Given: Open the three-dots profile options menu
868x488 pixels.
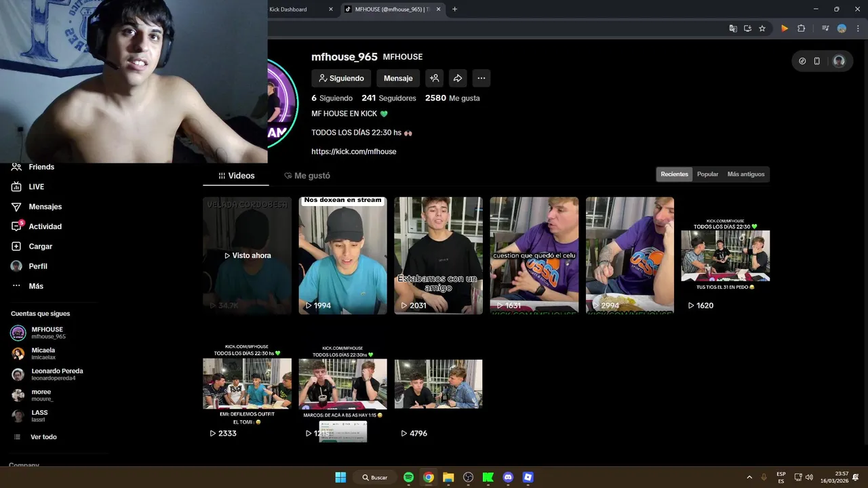Looking at the screenshot, I should 481,78.
